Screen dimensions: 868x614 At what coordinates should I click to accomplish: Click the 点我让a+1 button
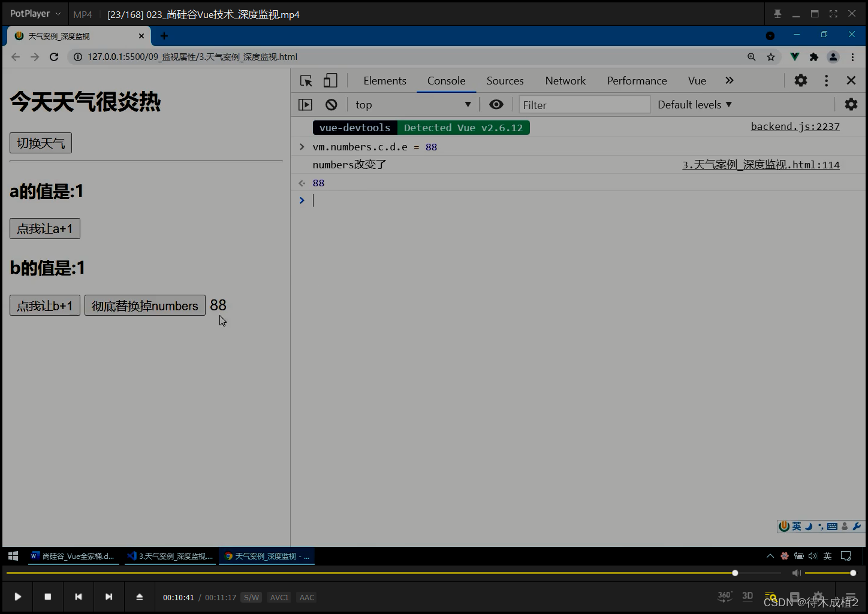click(45, 229)
